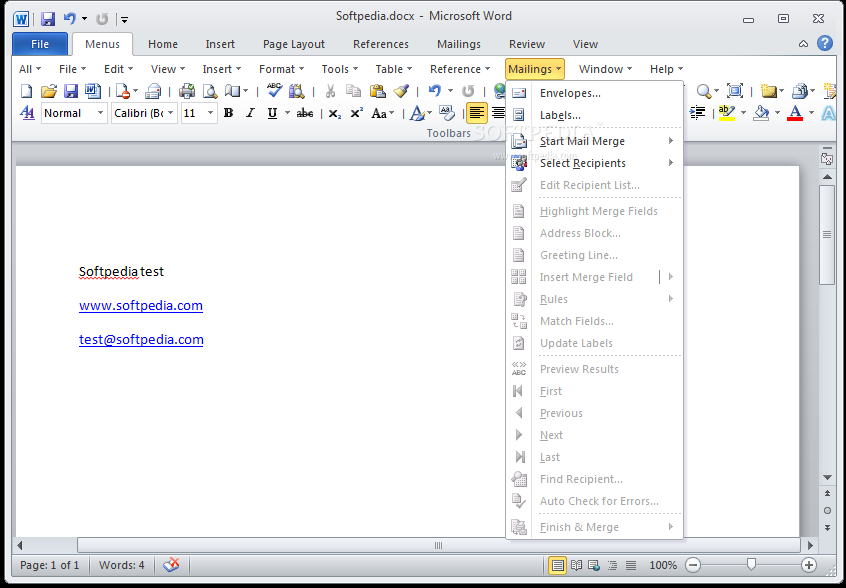Click the Paste clipboard icon
Viewport: 846px width, 588px height.
point(377,91)
